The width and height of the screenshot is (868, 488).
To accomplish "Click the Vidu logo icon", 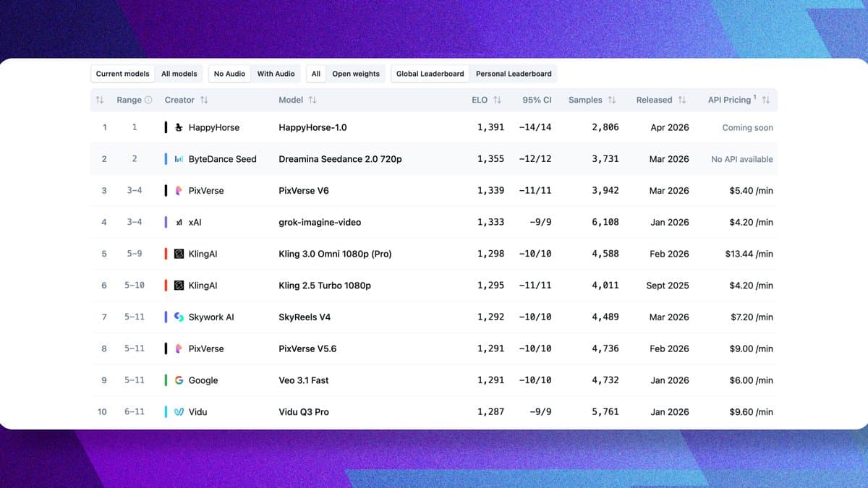I will point(179,411).
